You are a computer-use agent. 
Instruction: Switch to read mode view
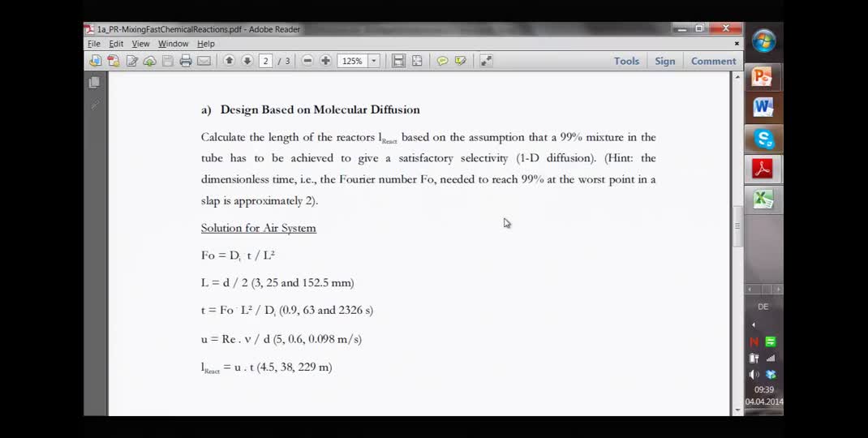(x=486, y=61)
